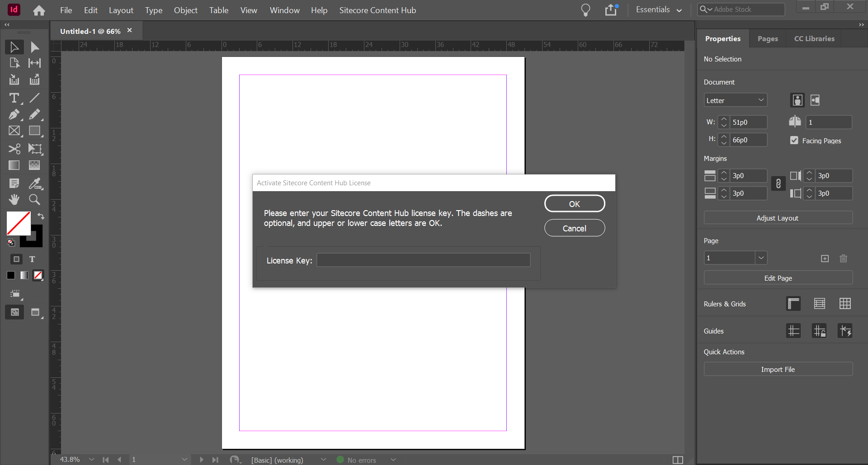Open page number dropdown in Properties

761,258
